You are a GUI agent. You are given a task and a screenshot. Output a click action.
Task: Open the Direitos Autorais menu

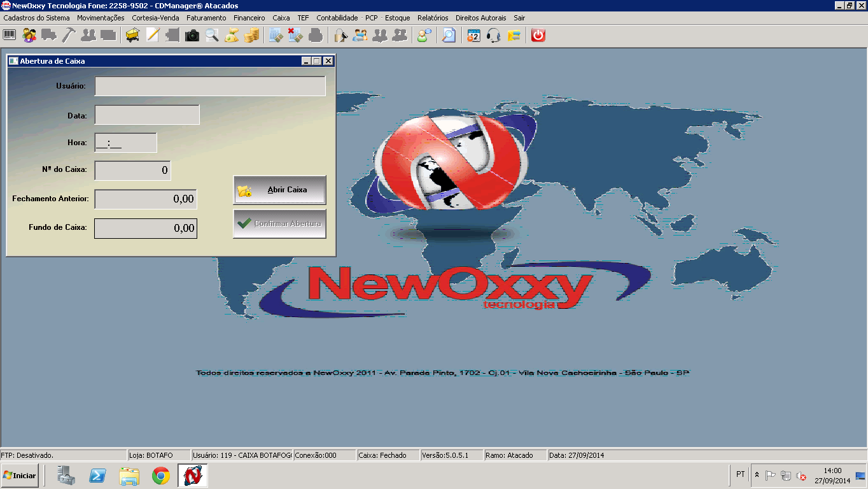(x=481, y=18)
